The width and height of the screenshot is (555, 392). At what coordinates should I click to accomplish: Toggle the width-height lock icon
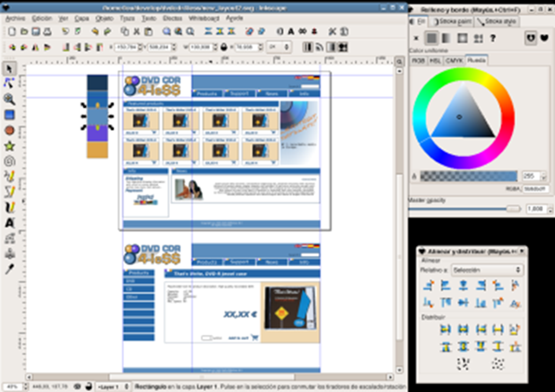[224, 47]
